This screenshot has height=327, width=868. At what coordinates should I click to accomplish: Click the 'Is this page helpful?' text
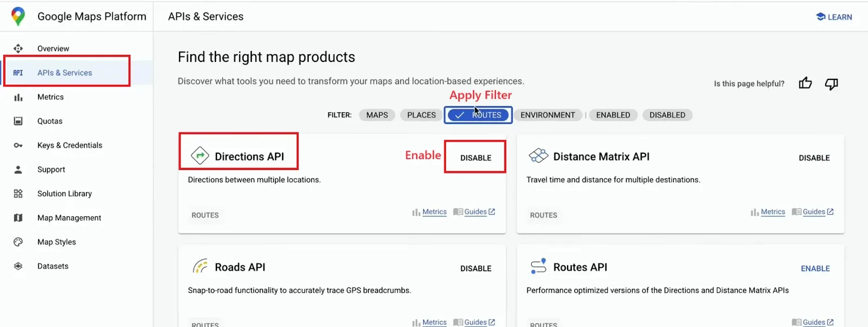coord(749,84)
